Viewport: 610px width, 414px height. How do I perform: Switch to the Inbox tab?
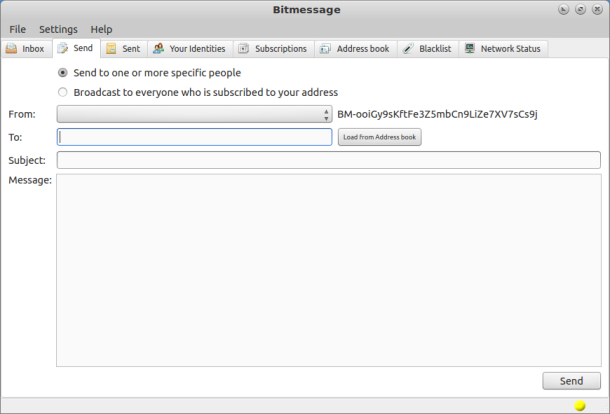(x=26, y=49)
